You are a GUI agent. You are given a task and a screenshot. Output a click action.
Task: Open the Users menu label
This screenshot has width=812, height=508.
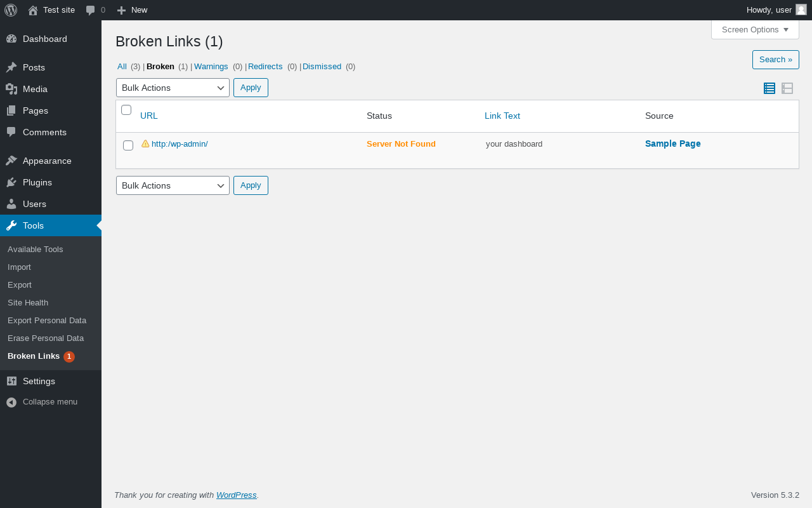[34, 204]
